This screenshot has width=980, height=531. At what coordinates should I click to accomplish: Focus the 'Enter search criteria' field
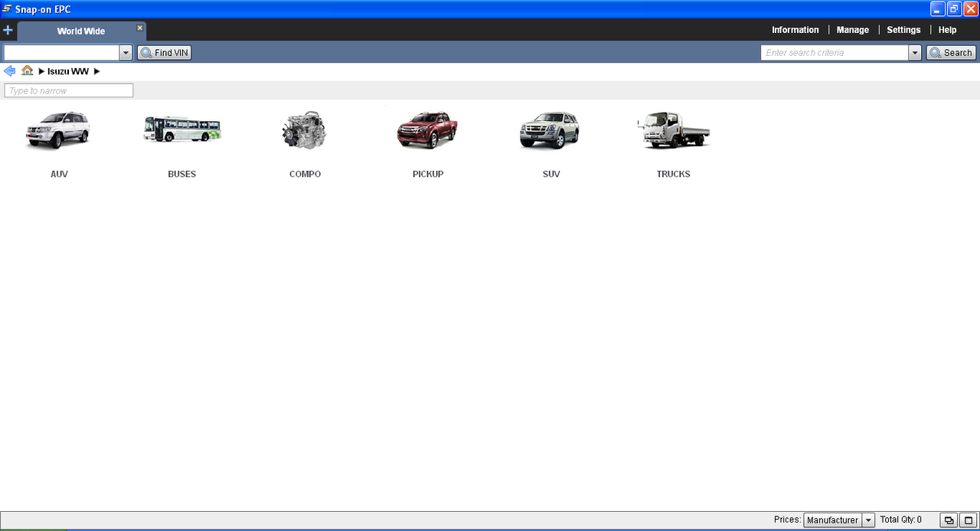coord(835,53)
